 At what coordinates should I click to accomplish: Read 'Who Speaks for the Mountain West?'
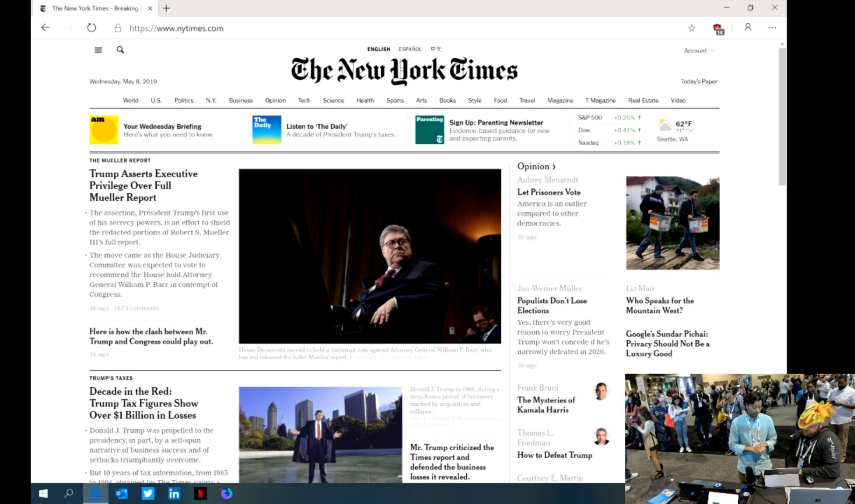[659, 305]
